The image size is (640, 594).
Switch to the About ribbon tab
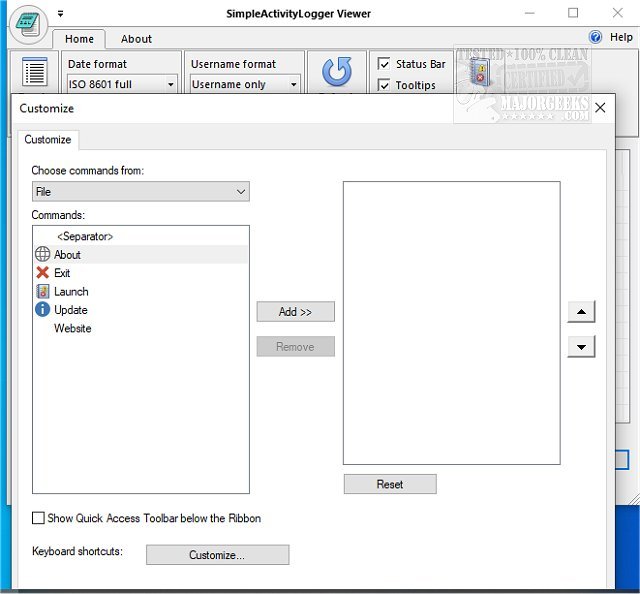(136, 39)
